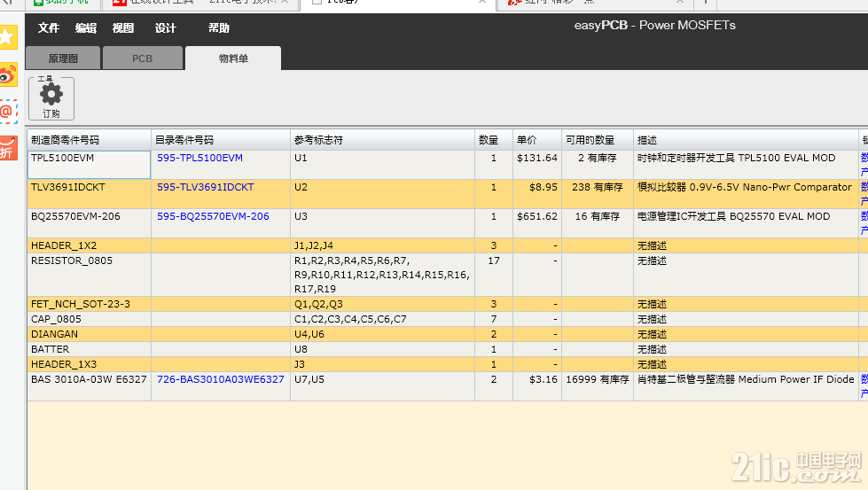Sort by 制造商零件号码 column header
The image size is (868, 490).
[90, 140]
